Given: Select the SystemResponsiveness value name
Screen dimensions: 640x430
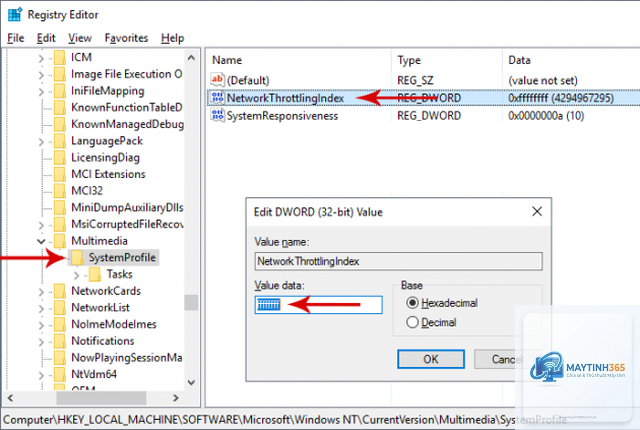Looking at the screenshot, I should pos(282,116).
